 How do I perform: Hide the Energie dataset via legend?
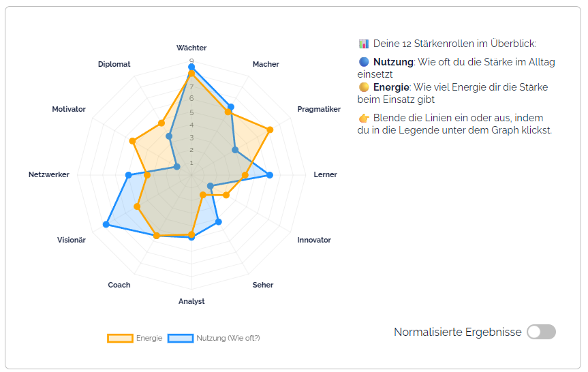149,338
